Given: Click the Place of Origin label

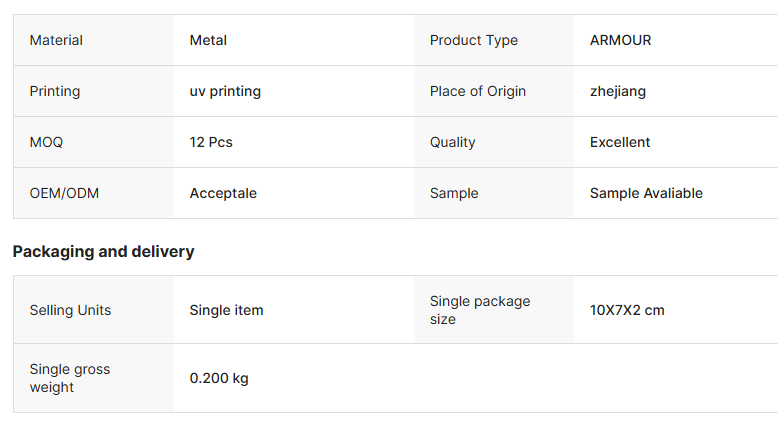Looking at the screenshot, I should coord(477,91).
